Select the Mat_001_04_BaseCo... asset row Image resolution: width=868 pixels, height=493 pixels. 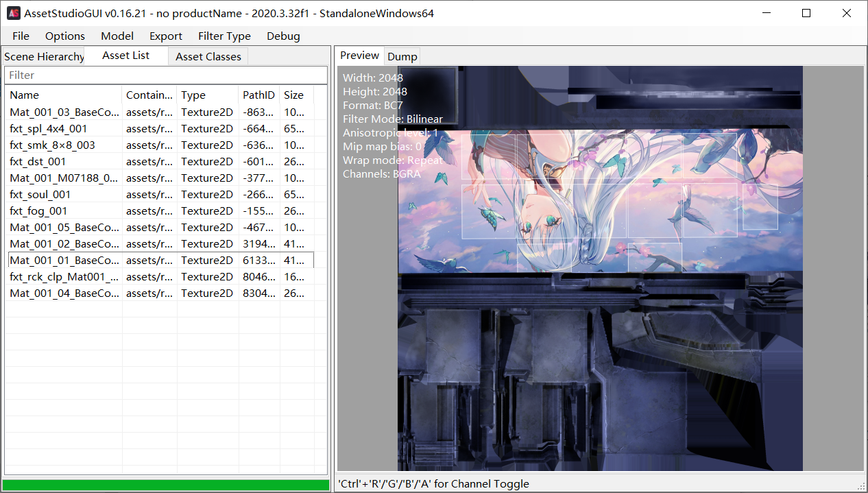[160, 293]
